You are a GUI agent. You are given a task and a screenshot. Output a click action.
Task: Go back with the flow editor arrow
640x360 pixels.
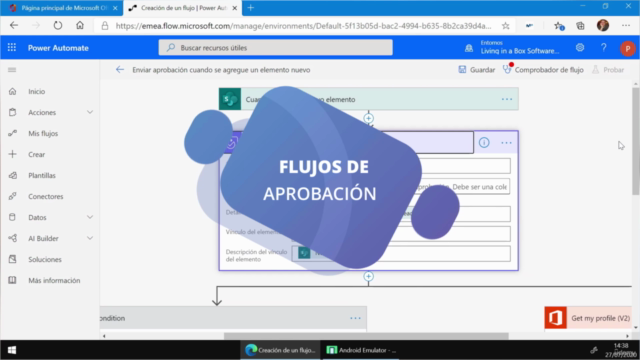120,70
